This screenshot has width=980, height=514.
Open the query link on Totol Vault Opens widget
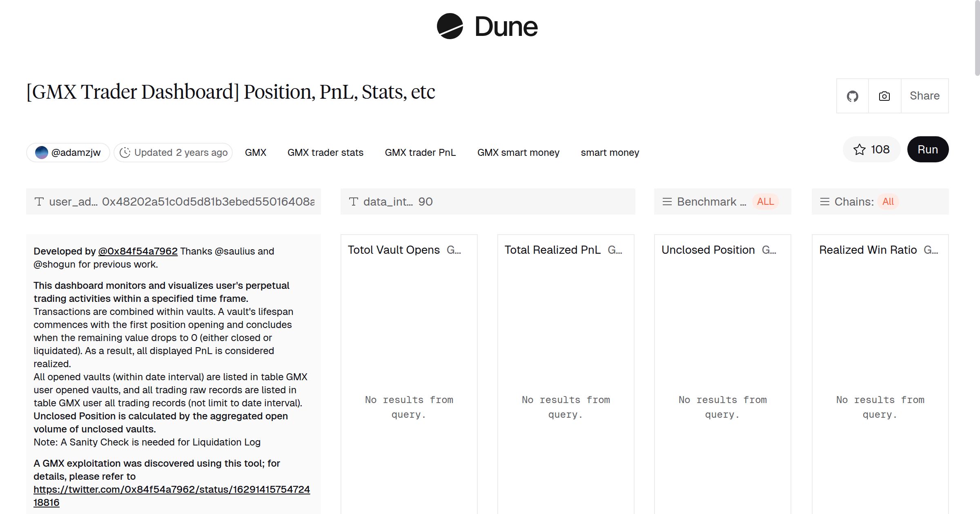453,250
